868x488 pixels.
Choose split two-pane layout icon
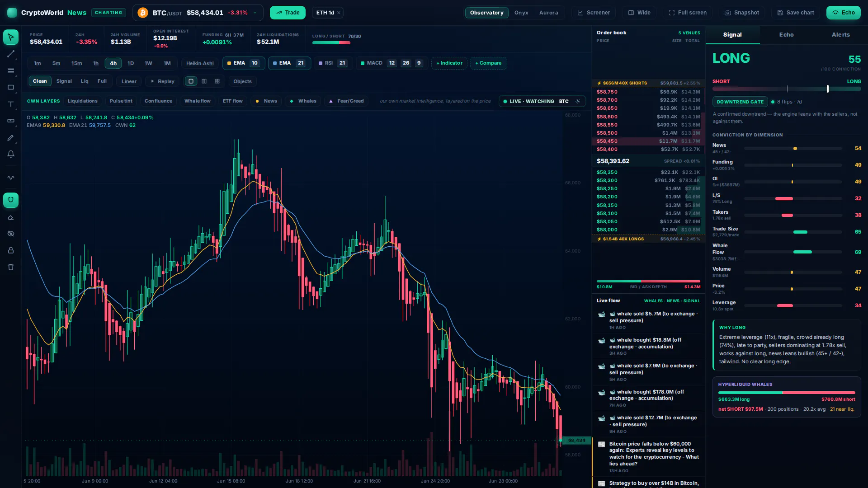click(204, 81)
